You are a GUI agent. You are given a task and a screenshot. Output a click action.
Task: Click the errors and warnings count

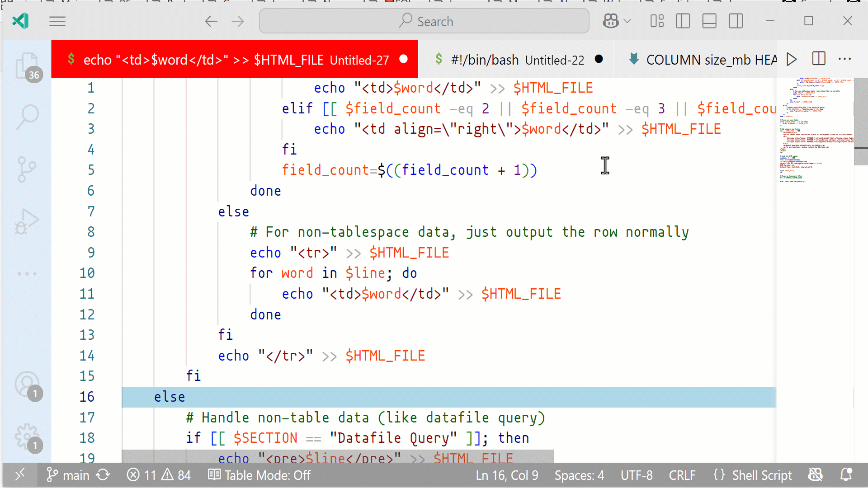click(159, 475)
